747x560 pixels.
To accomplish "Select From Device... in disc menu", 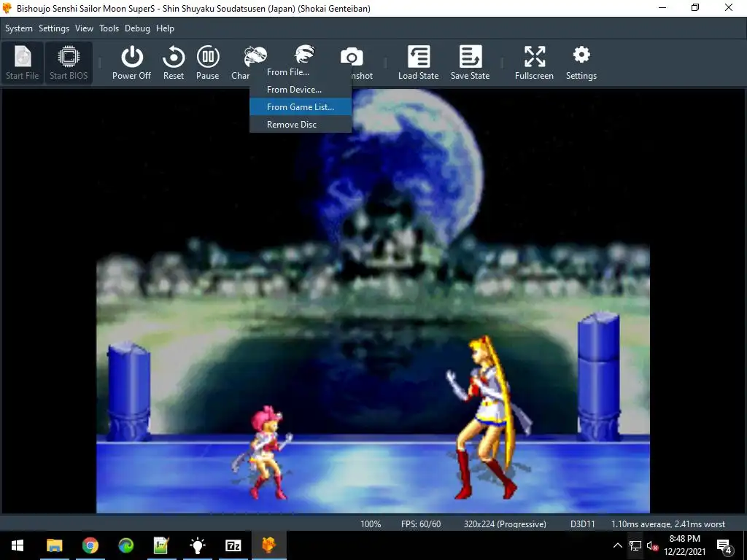I will [x=301, y=90].
